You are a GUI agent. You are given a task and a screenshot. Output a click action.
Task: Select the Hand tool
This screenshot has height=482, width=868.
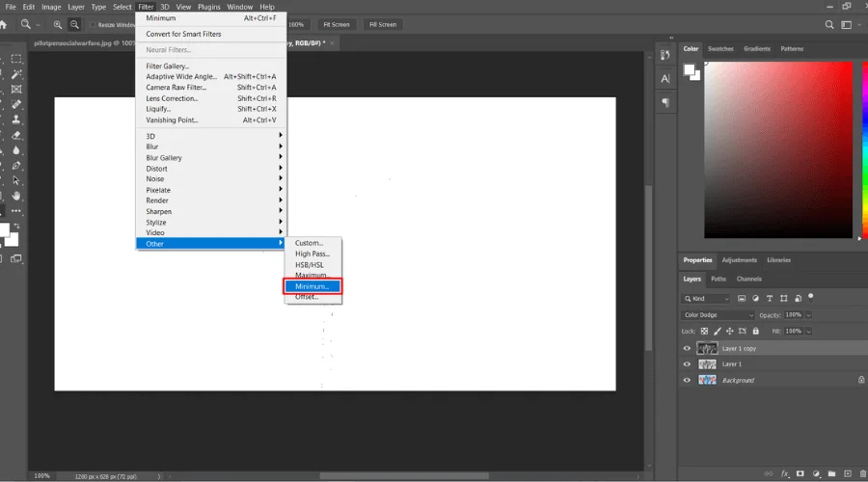[16, 196]
